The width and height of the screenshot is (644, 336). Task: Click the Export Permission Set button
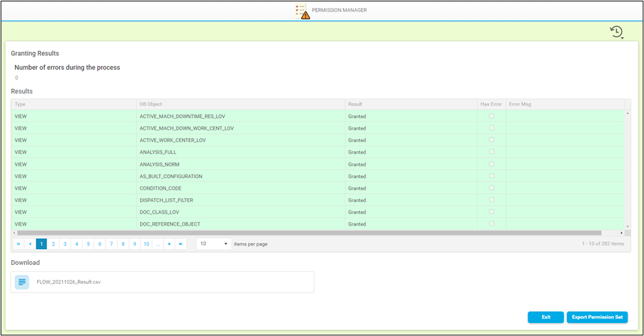(597, 317)
